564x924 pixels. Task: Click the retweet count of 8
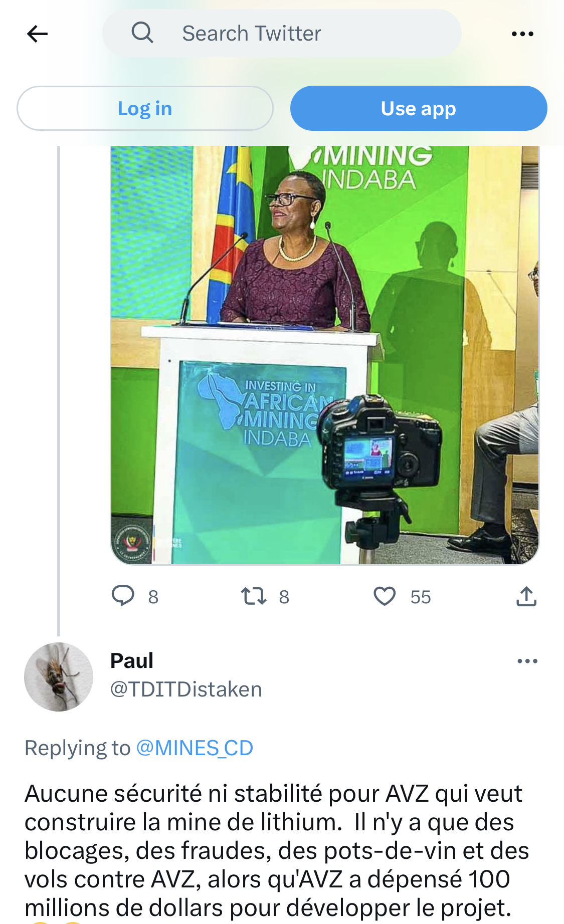tap(284, 597)
